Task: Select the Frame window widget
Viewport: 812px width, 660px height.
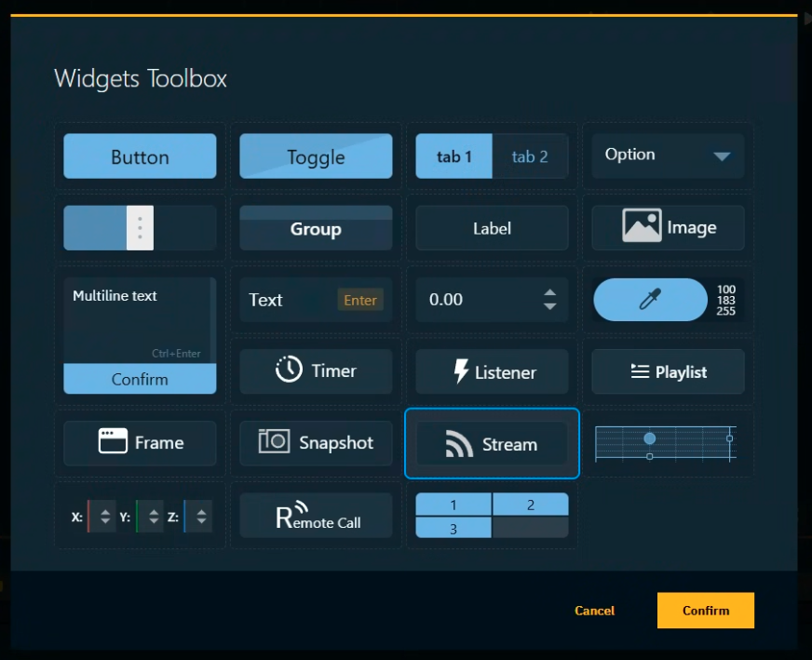Action: 140,443
